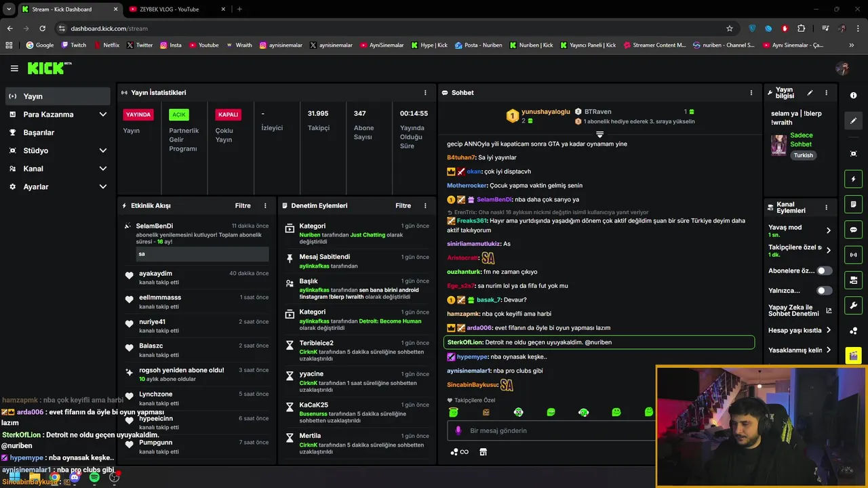Toggle the Yalnızca... chat mode switch
The image size is (868, 488).
tap(824, 291)
